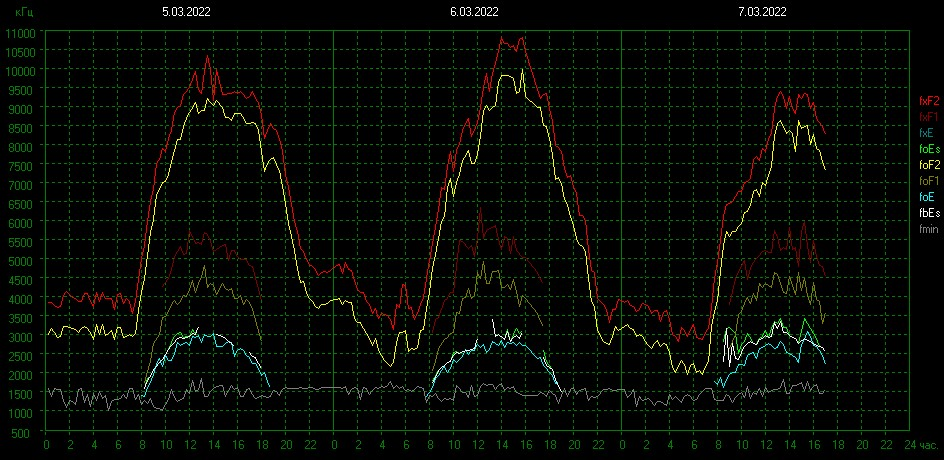Click the 7.03.2022 date header
Image resolution: width=944 pixels, height=460 pixels.
(x=763, y=12)
